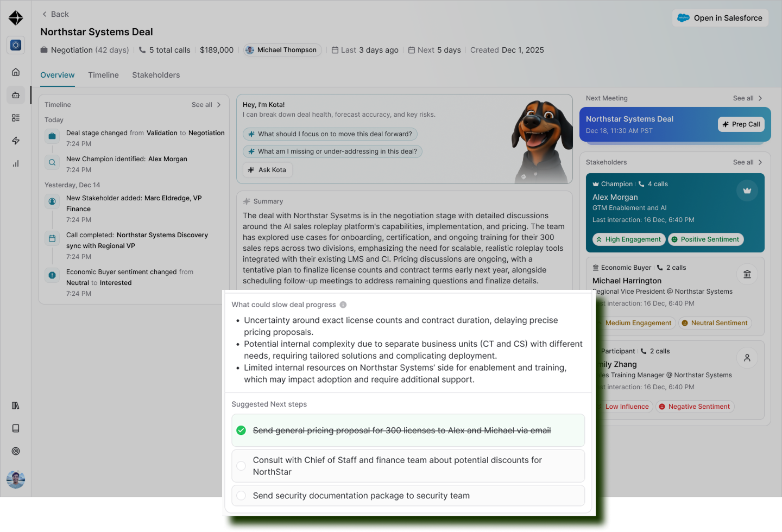Click the phone icon beside 4 calls
This screenshot has height=532, width=782.
(x=641, y=184)
